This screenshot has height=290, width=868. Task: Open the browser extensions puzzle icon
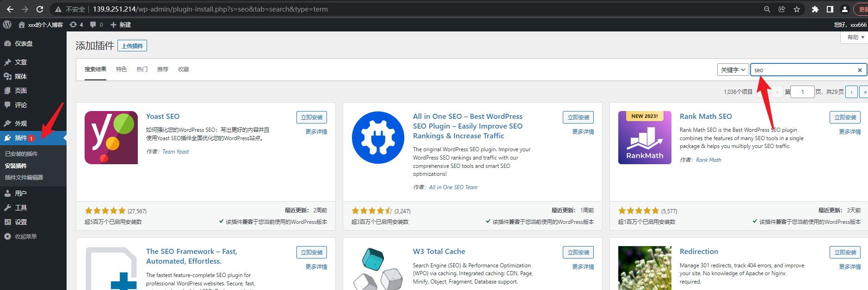click(815, 9)
